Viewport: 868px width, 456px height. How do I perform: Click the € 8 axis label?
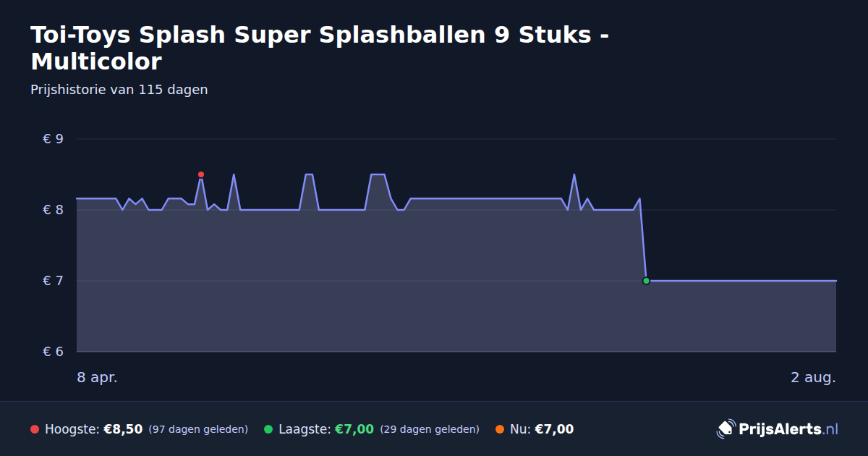[x=54, y=210]
